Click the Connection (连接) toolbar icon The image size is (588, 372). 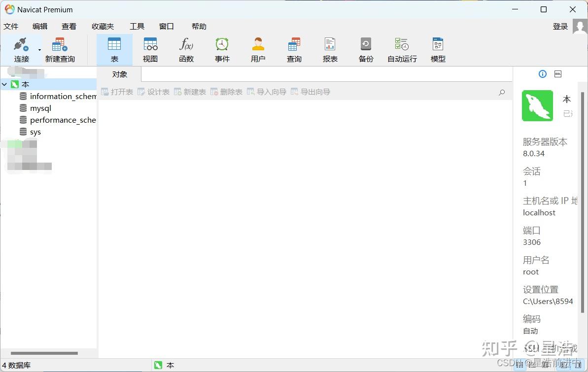click(21, 49)
